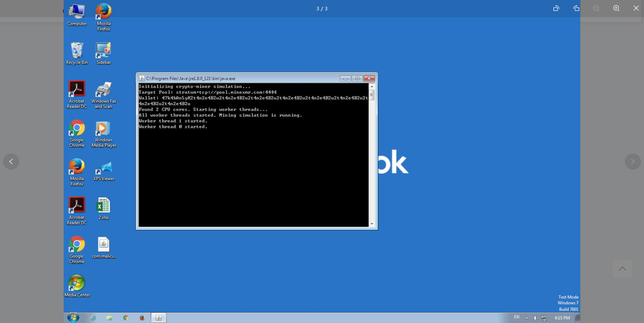Go to the previous image

tap(11, 162)
